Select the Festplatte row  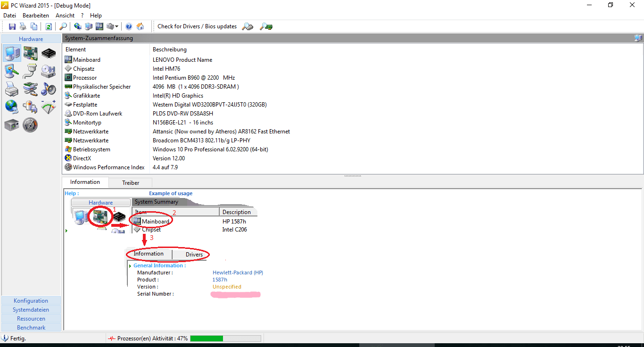pyautogui.click(x=353, y=105)
